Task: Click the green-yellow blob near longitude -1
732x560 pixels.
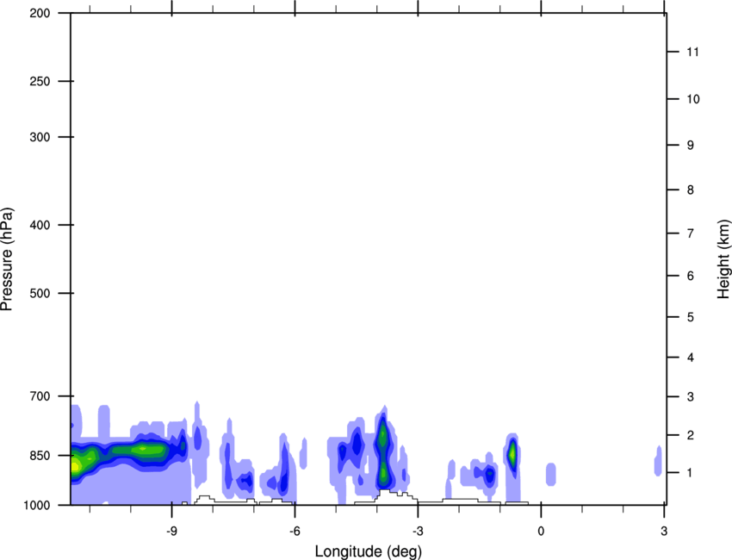Action: pos(512,453)
